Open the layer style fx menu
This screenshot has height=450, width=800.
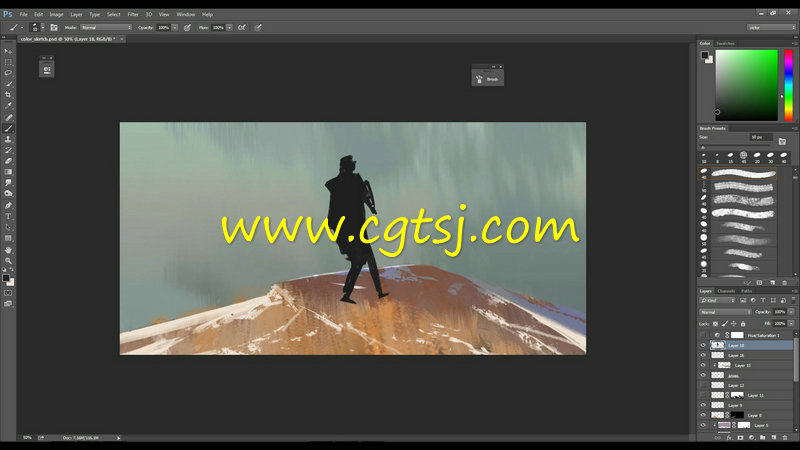click(729, 438)
